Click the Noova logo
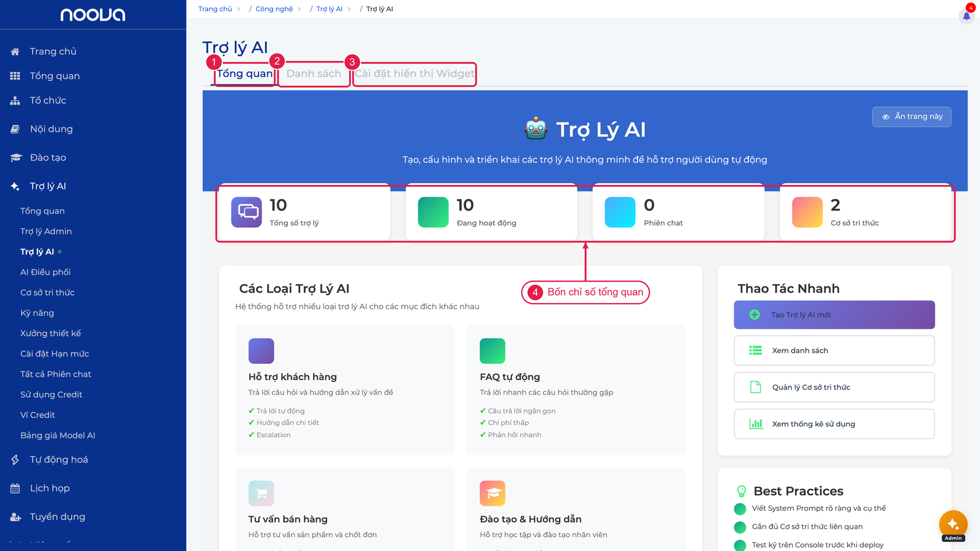 point(92,15)
